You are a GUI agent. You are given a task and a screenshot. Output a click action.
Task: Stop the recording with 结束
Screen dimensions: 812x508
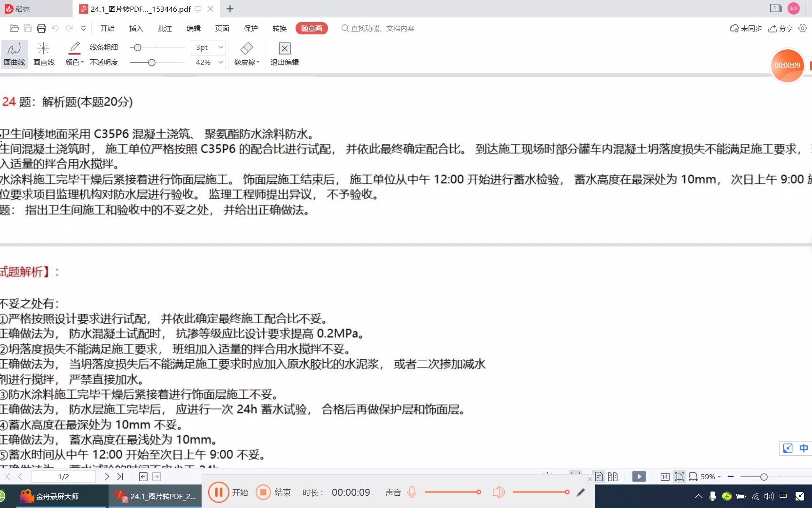273,492
